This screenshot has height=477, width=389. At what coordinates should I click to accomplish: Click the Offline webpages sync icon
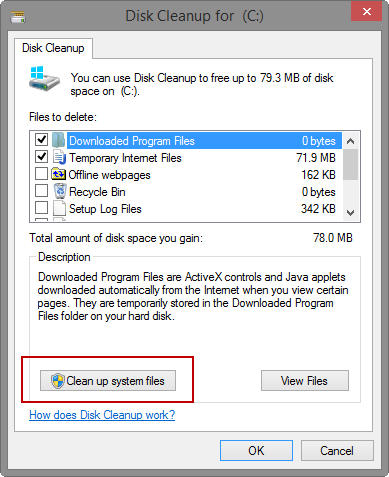tap(59, 174)
